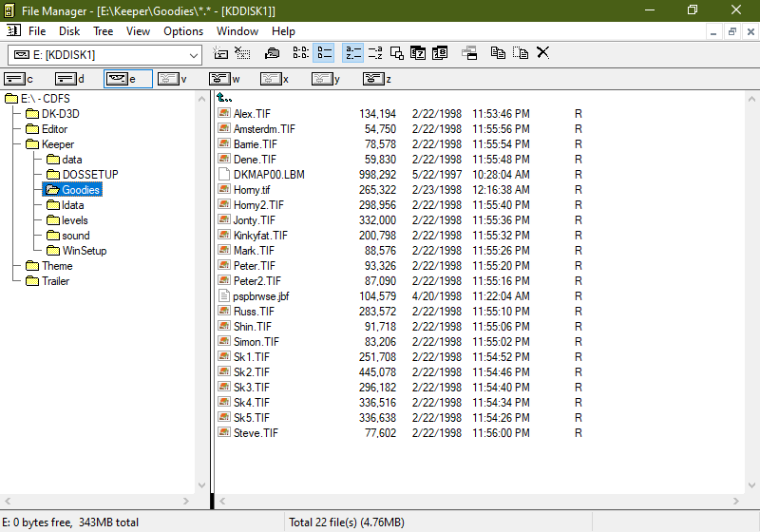Click the folder icon of DK-D3D
The height and width of the screenshot is (532, 760).
[x=32, y=114]
